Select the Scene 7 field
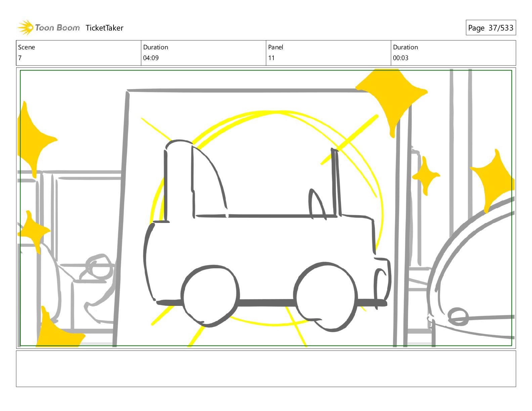532x411 pixels. [x=79, y=53]
